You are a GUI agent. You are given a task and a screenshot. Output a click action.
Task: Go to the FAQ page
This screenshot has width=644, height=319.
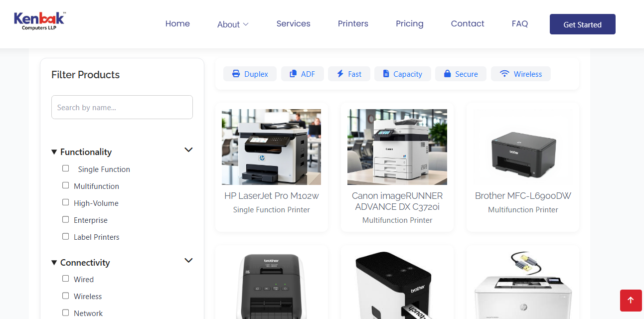[520, 23]
